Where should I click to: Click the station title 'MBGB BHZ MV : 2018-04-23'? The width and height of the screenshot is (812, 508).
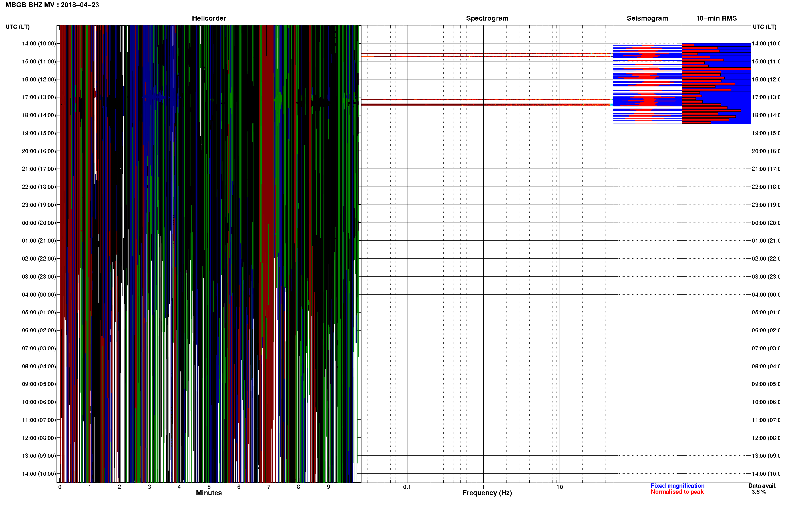click(x=52, y=5)
